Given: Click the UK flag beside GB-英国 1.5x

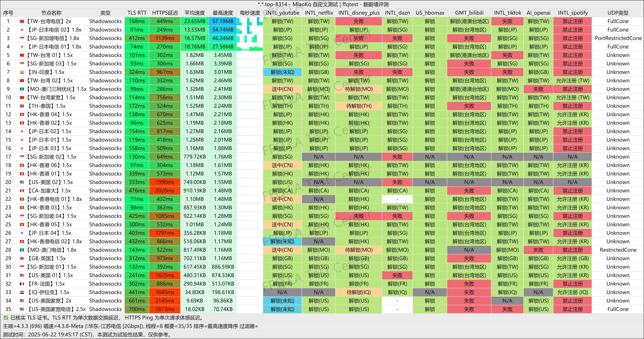Looking at the screenshot, I should click(22, 259).
